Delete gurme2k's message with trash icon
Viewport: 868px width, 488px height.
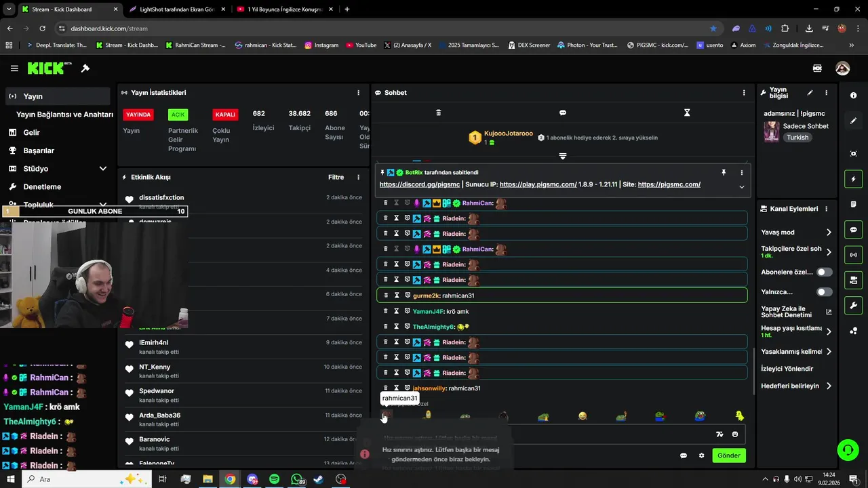tap(386, 296)
